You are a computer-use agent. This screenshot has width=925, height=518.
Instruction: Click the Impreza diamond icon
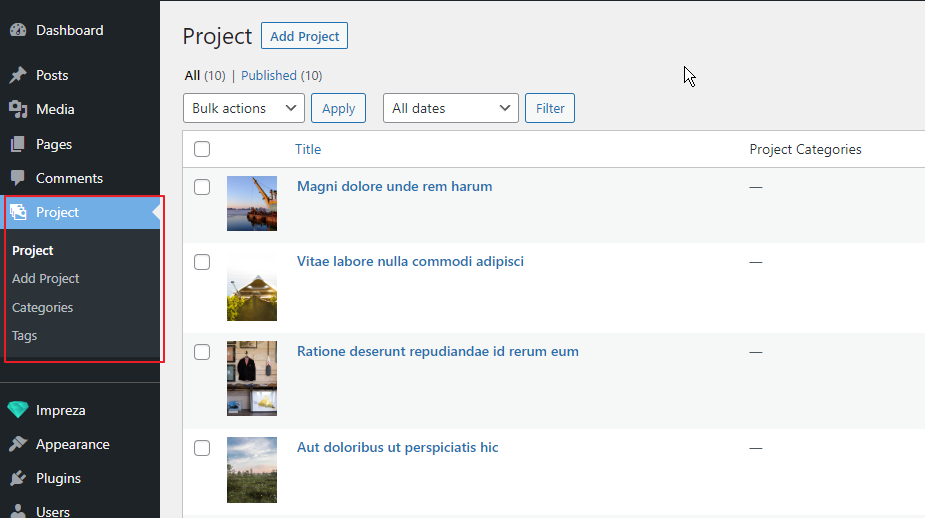18,410
